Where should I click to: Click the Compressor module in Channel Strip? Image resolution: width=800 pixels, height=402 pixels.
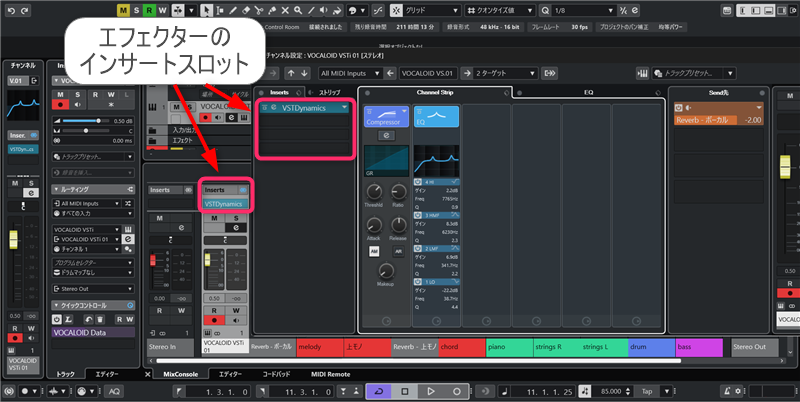point(386,117)
